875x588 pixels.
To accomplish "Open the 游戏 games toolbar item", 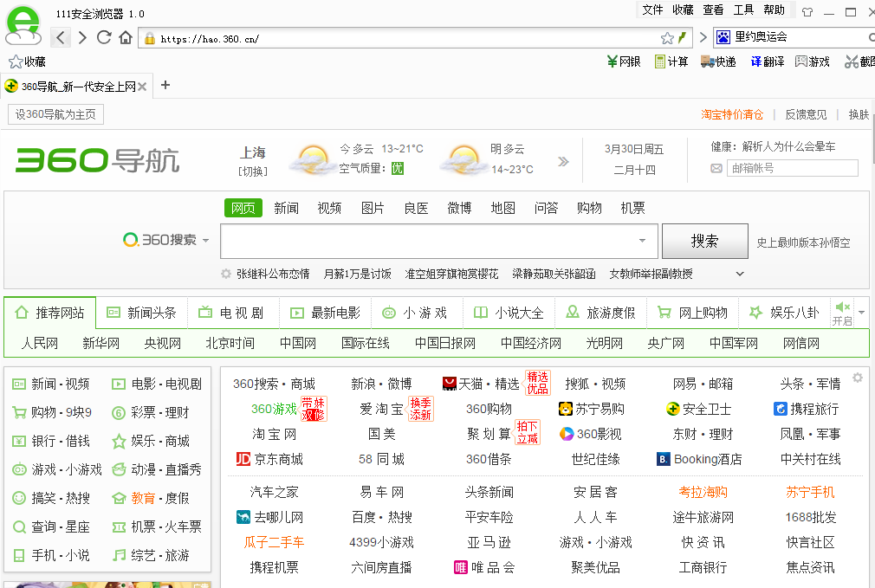I will 813,61.
